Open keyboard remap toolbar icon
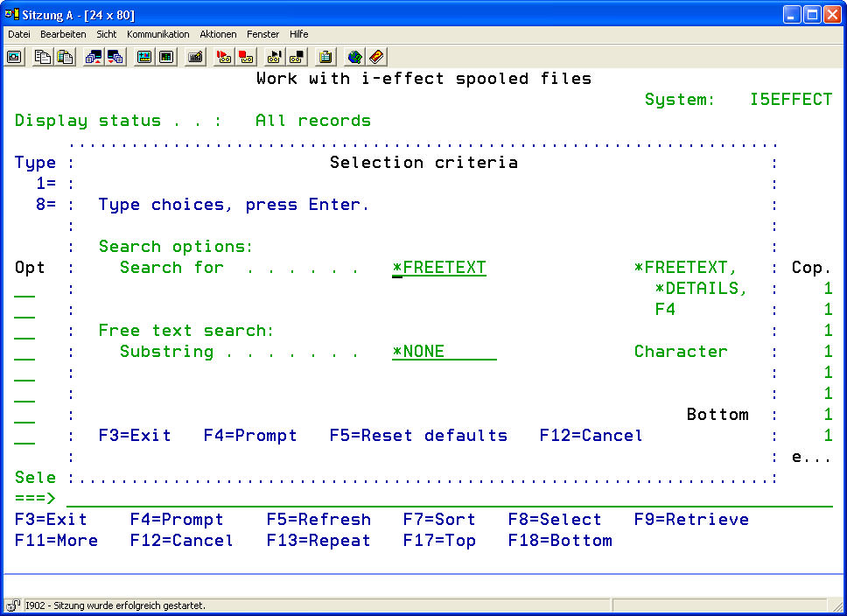Image resolution: width=847 pixels, height=616 pixels. pos(194,57)
